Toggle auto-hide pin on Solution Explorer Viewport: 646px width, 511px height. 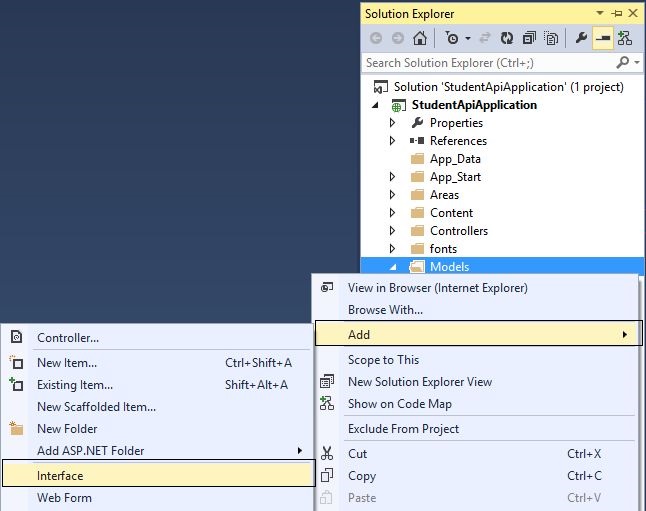pos(617,13)
